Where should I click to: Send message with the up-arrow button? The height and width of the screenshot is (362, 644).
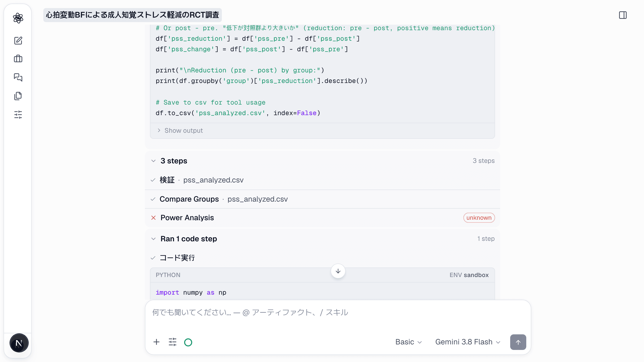coord(518,342)
